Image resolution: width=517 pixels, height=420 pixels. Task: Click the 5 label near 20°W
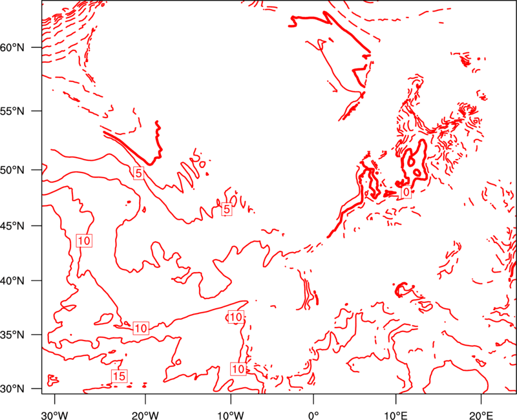[139, 173]
